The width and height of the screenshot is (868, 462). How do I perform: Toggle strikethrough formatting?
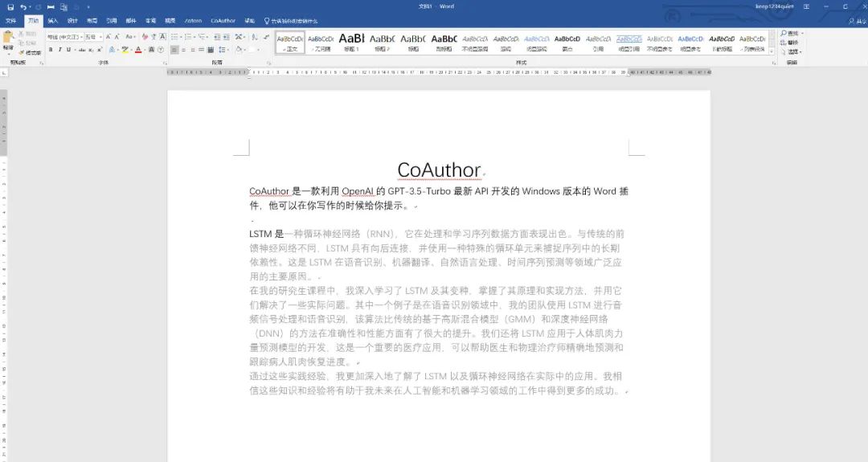(82, 50)
